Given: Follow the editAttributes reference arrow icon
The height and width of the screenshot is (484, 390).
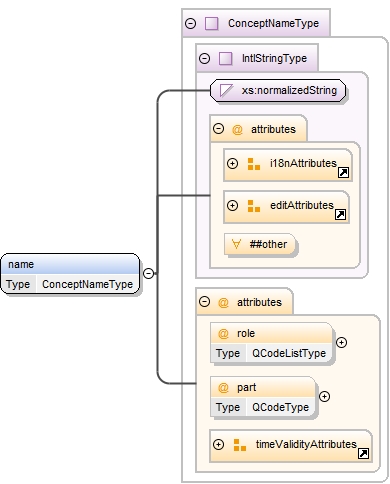Looking at the screenshot, I should 340,214.
